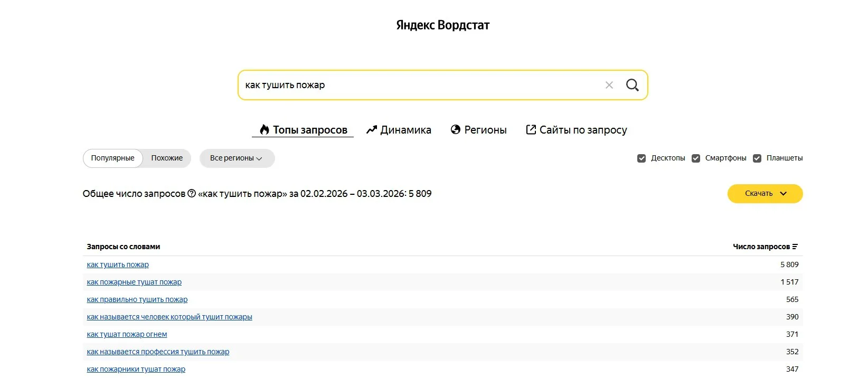Open query link как пожарные тушат пожар
Image resolution: width=868 pixels, height=378 pixels.
[134, 282]
